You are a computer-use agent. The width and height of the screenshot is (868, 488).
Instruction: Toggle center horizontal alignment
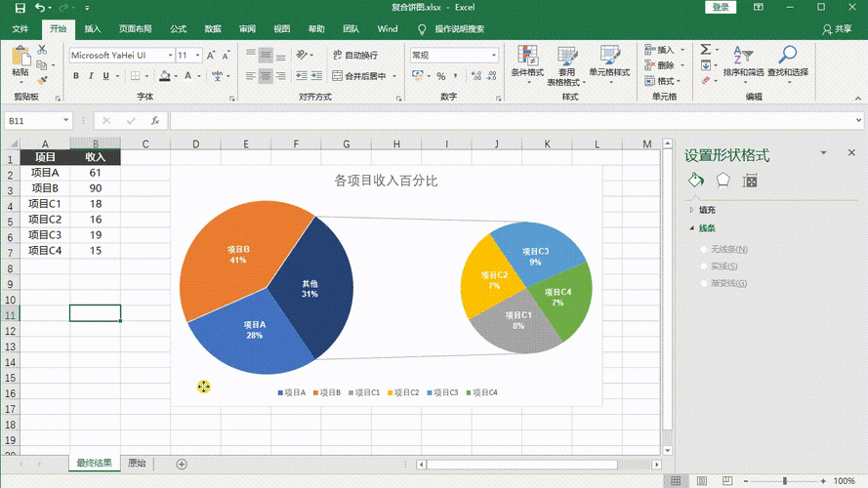coord(266,76)
